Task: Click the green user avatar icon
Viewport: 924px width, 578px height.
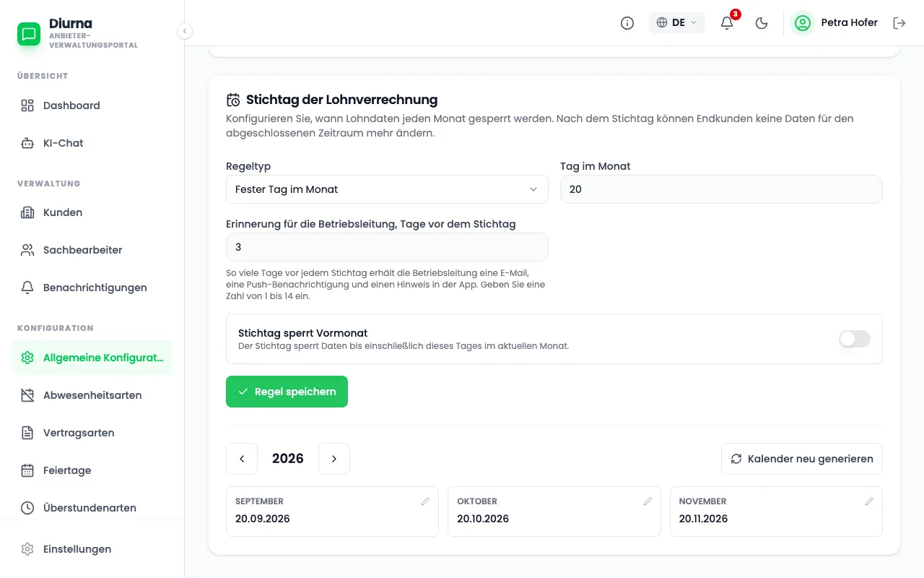Action: coord(803,23)
